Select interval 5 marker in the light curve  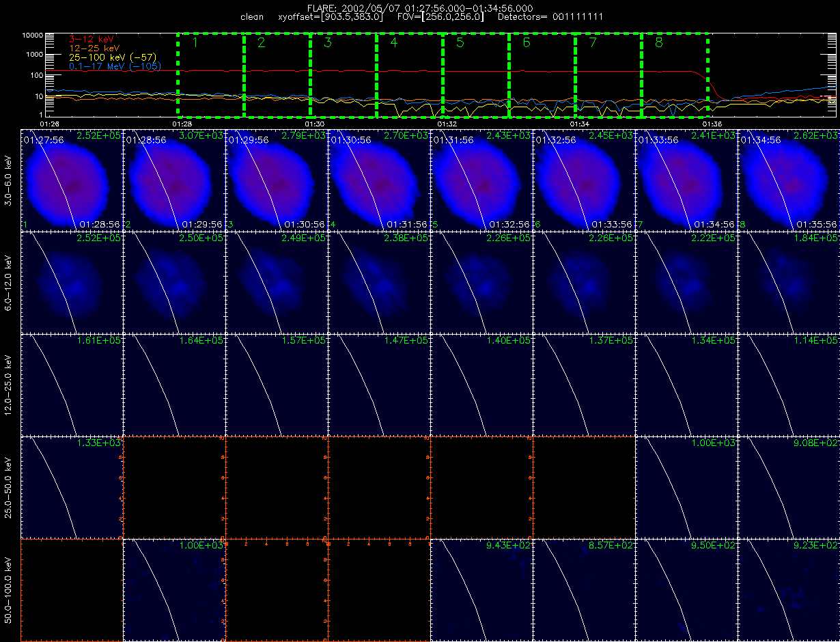coord(460,43)
